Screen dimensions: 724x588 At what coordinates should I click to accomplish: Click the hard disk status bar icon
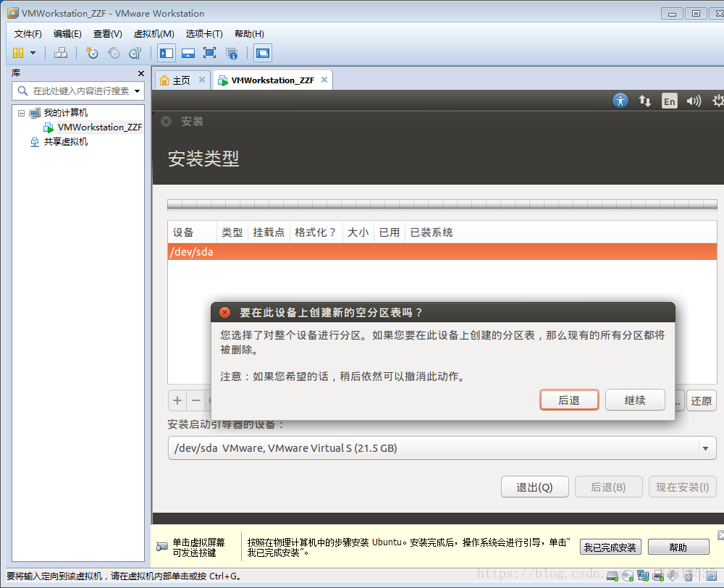point(613,576)
